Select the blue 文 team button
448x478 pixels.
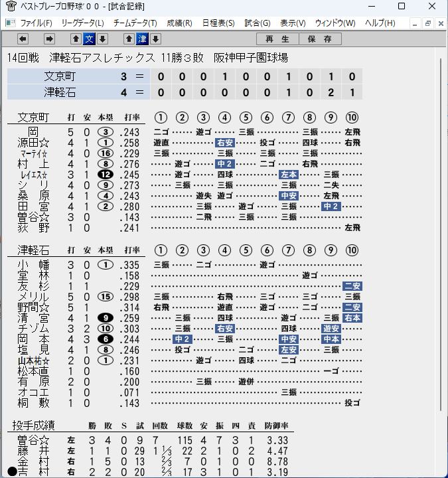click(90, 39)
